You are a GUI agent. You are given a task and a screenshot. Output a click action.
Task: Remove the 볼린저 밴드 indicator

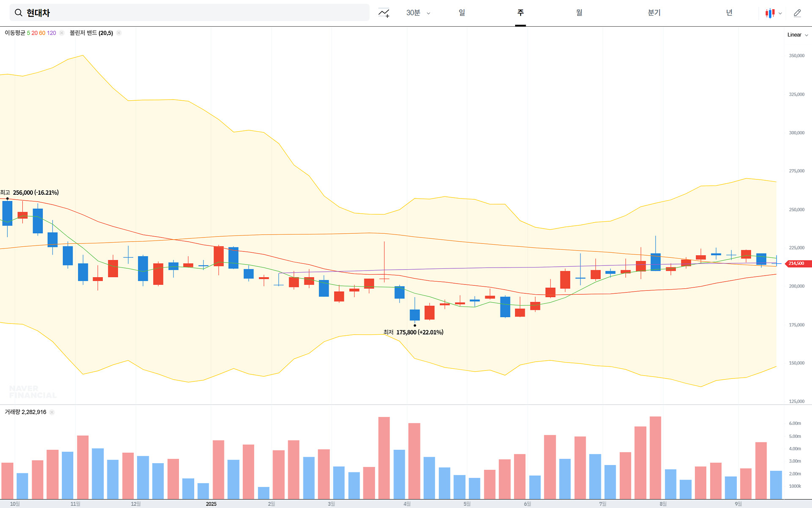(x=119, y=33)
